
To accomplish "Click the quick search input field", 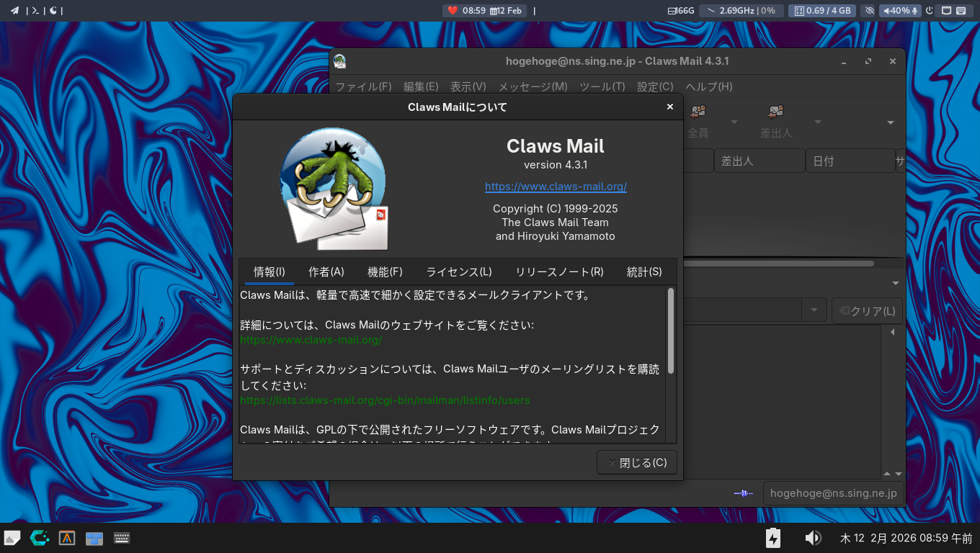I will [x=742, y=310].
